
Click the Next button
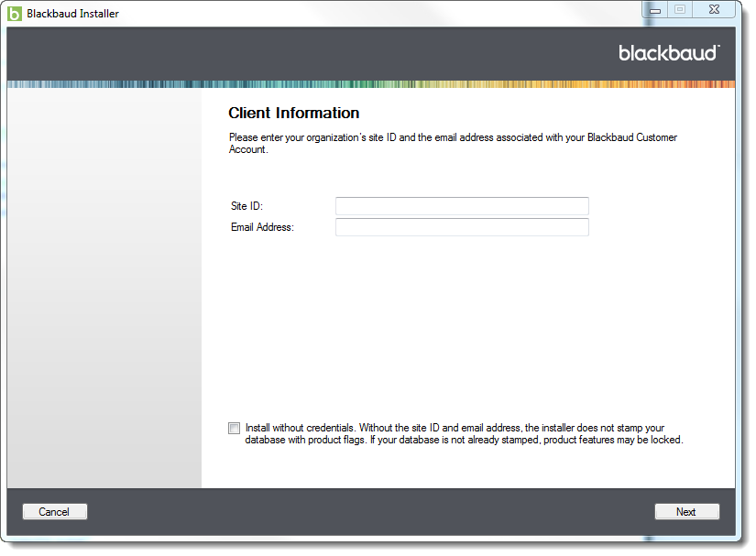pos(686,512)
